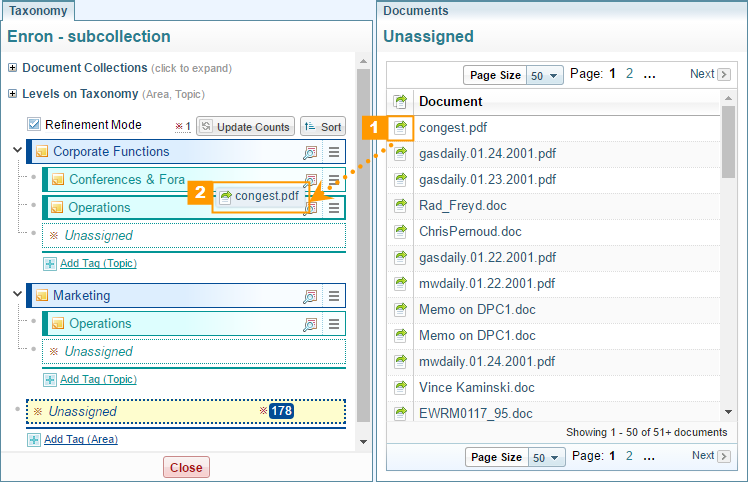The image size is (748, 482).
Task: Open the hamburger menu for Corporate Functions
Action: [x=334, y=152]
